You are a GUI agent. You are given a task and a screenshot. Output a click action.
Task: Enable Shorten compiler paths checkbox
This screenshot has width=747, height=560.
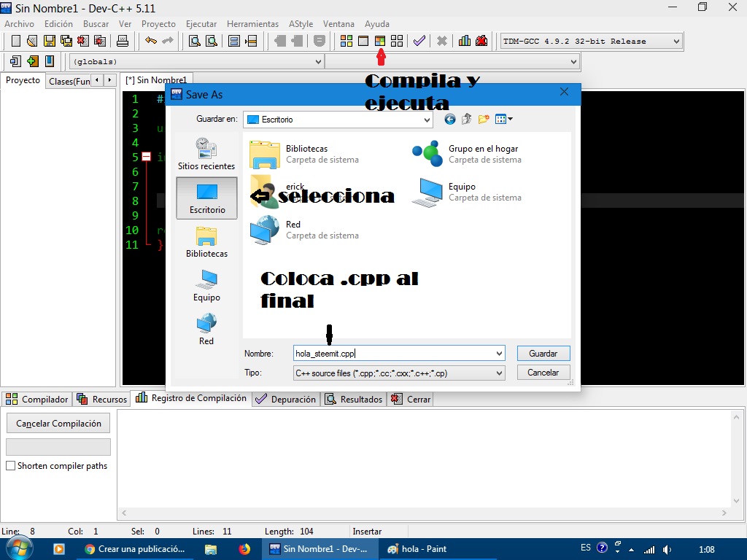pos(10,466)
